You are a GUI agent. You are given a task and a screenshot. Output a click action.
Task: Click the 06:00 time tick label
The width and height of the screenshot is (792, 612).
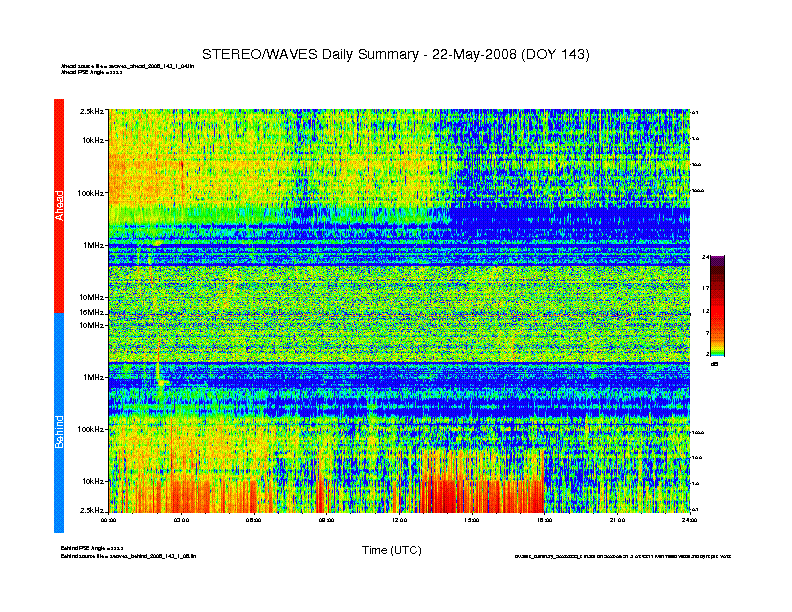[254, 520]
